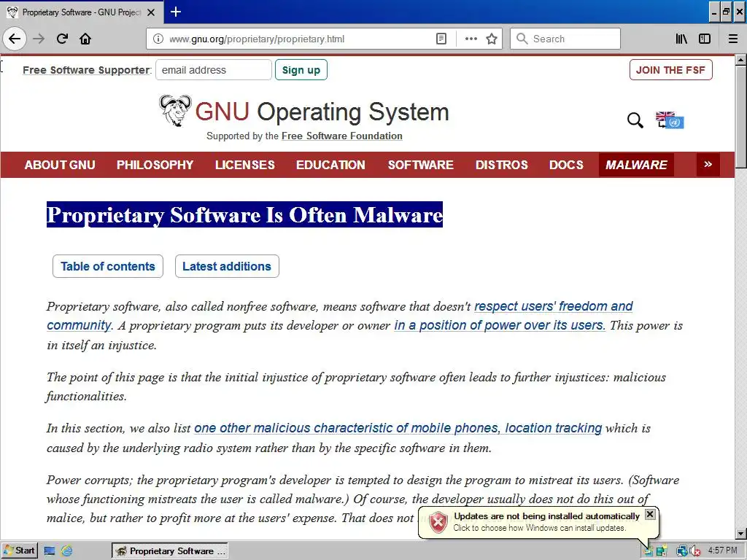747x560 pixels.
Task: Click the Latest additions button
Action: click(227, 266)
